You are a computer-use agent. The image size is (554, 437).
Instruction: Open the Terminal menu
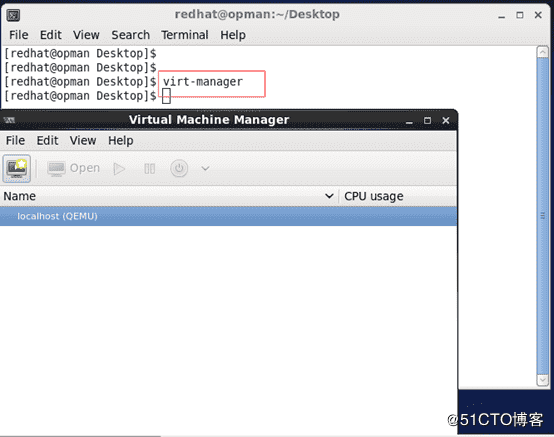185,35
